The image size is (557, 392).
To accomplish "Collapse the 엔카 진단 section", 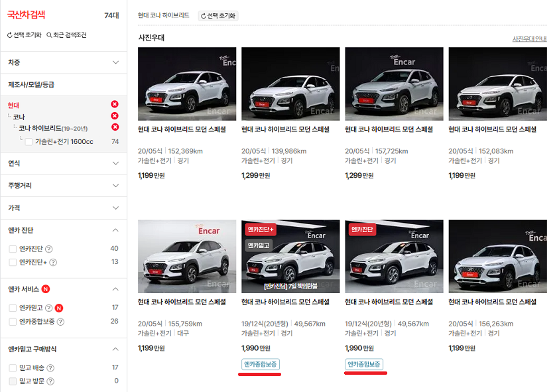I will [115, 230].
